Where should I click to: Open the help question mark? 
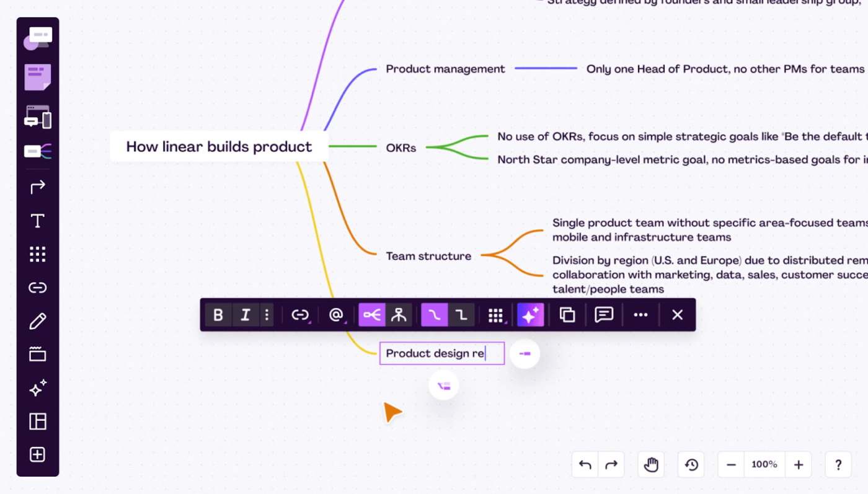click(x=838, y=464)
